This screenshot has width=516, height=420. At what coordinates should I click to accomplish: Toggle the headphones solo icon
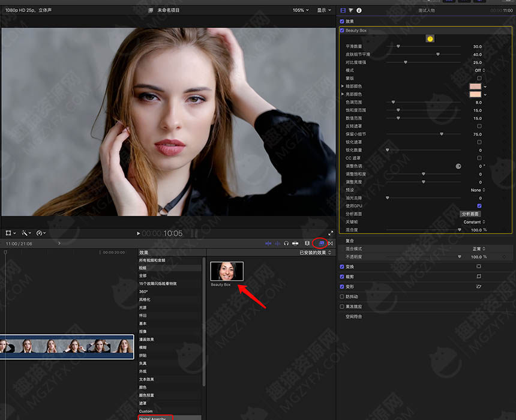coord(286,243)
